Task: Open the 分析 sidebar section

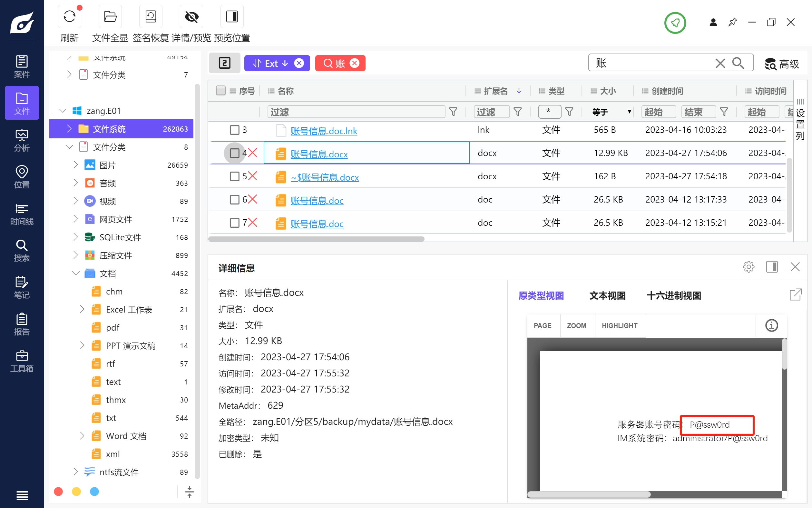Action: pos(22,140)
